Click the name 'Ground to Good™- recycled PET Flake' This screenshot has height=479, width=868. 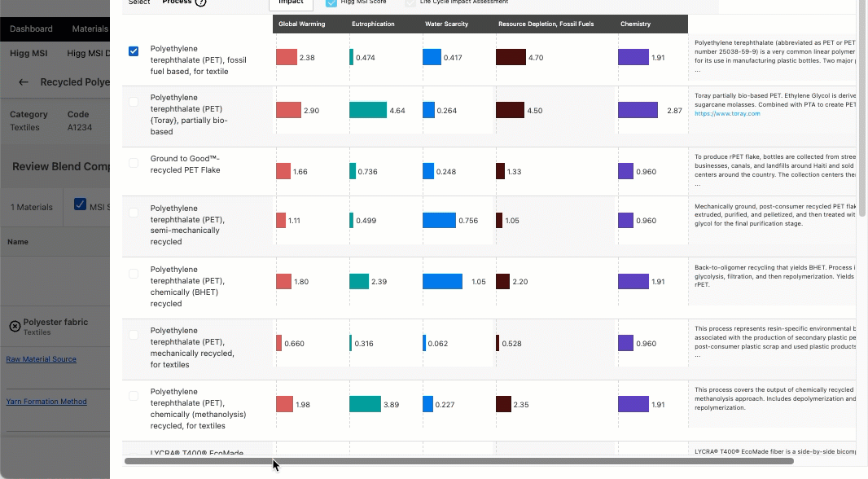(186, 164)
